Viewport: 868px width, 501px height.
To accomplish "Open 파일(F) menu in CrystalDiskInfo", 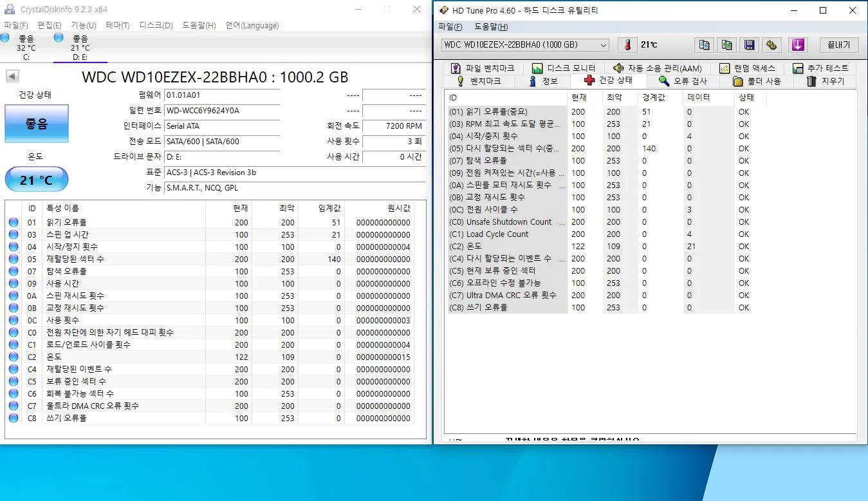I will (x=16, y=26).
